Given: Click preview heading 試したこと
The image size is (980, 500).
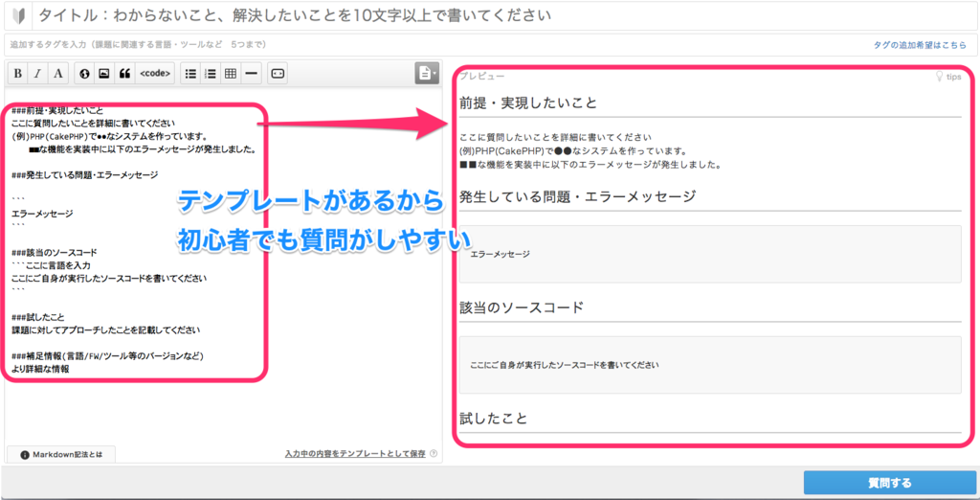Looking at the screenshot, I should pos(493,418).
